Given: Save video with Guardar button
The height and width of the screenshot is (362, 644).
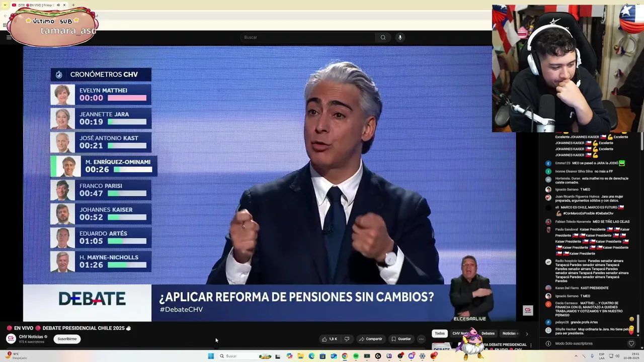Looking at the screenshot, I should point(401,339).
